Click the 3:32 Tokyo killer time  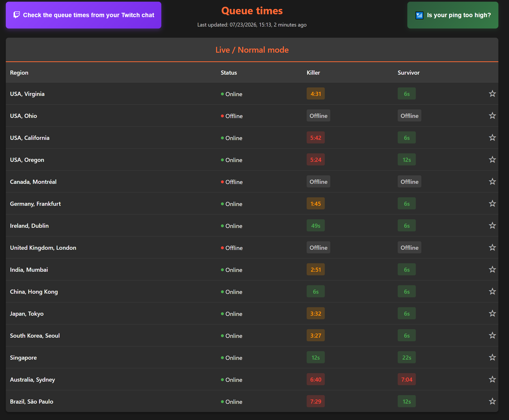click(316, 313)
